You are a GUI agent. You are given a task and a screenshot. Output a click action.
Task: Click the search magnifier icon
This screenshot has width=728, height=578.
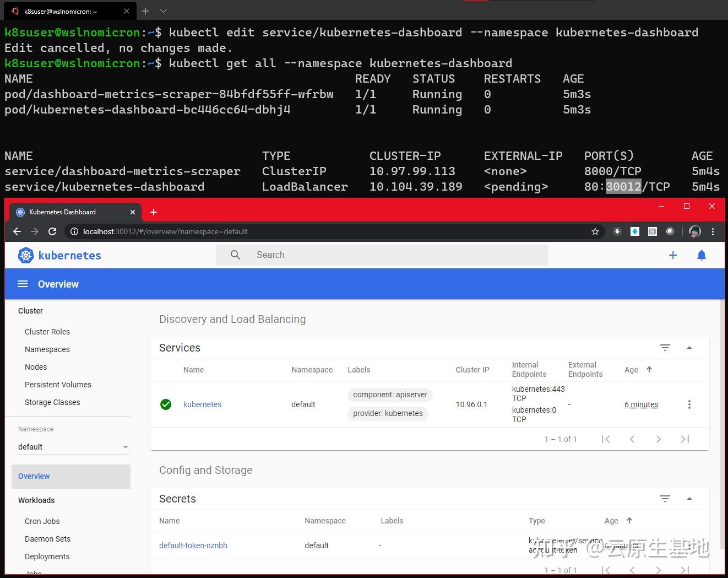(x=235, y=255)
